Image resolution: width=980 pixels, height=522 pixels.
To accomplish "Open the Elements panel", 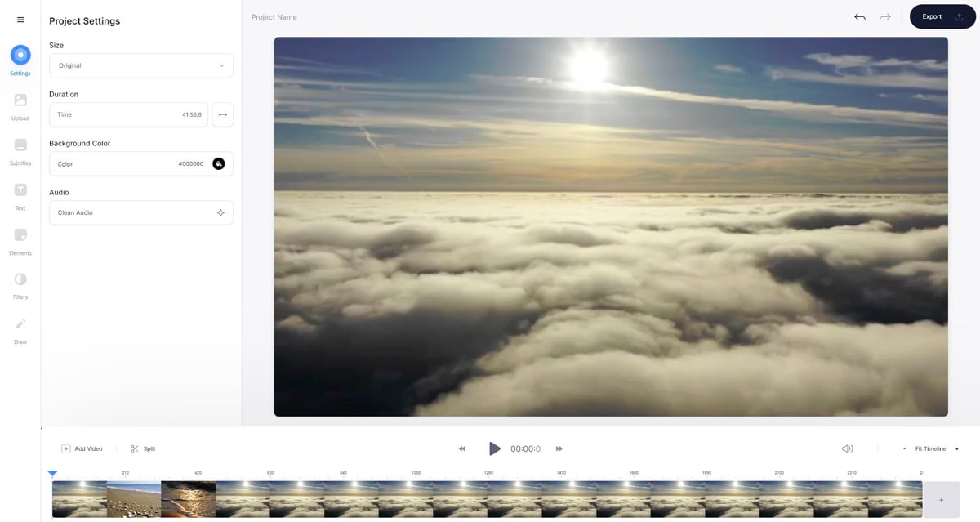I will [20, 235].
